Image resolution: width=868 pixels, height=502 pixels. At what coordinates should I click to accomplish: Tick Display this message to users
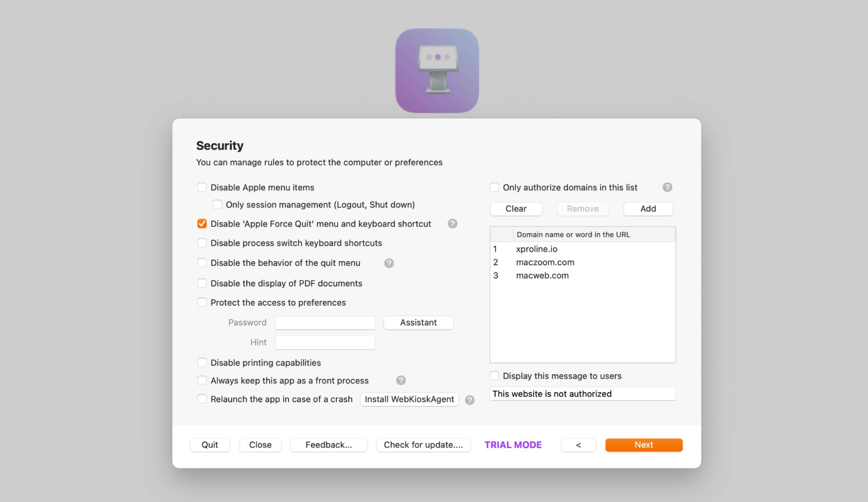point(494,376)
